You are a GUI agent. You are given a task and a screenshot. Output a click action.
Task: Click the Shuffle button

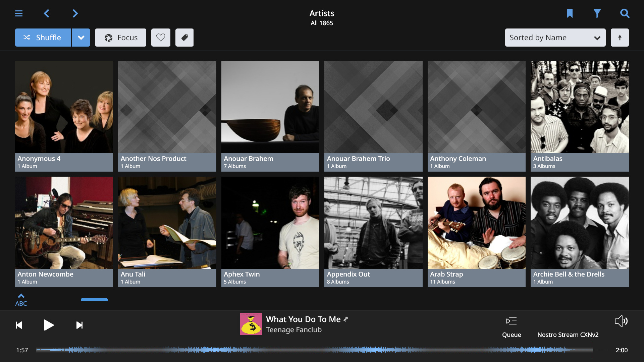click(43, 38)
